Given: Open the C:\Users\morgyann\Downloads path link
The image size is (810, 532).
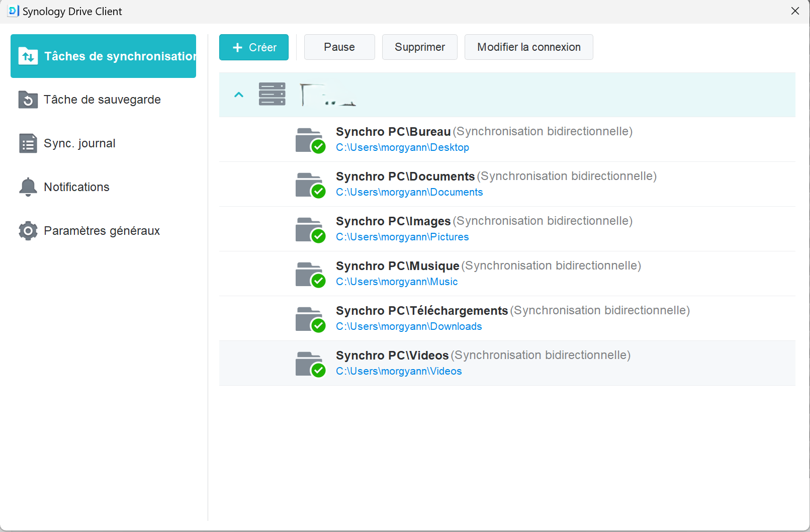Looking at the screenshot, I should tap(409, 326).
